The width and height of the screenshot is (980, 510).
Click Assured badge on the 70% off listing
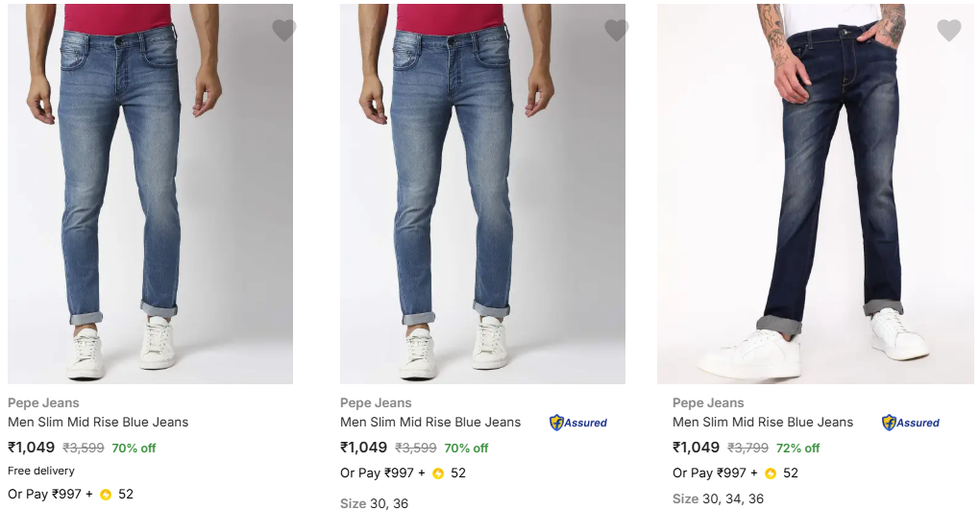(578, 423)
